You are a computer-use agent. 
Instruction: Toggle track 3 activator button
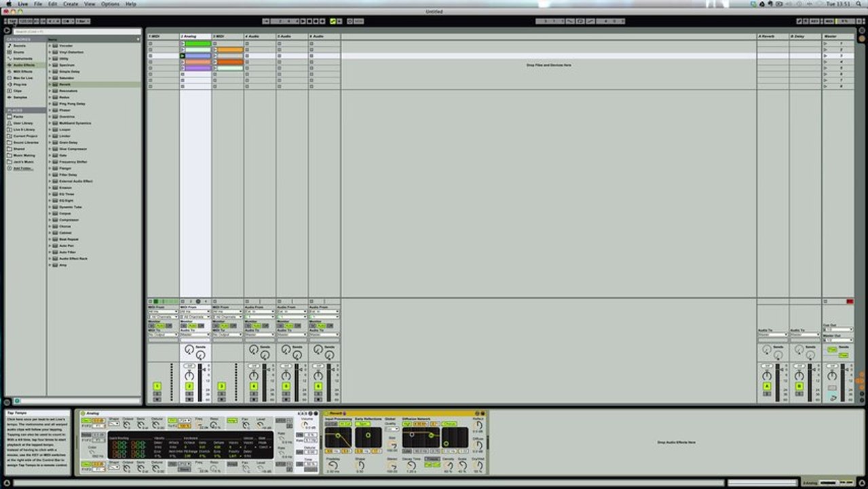click(221, 386)
